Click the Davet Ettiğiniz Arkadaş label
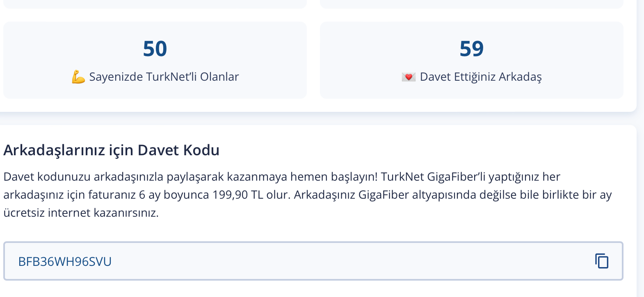This screenshot has height=297, width=644. click(481, 77)
